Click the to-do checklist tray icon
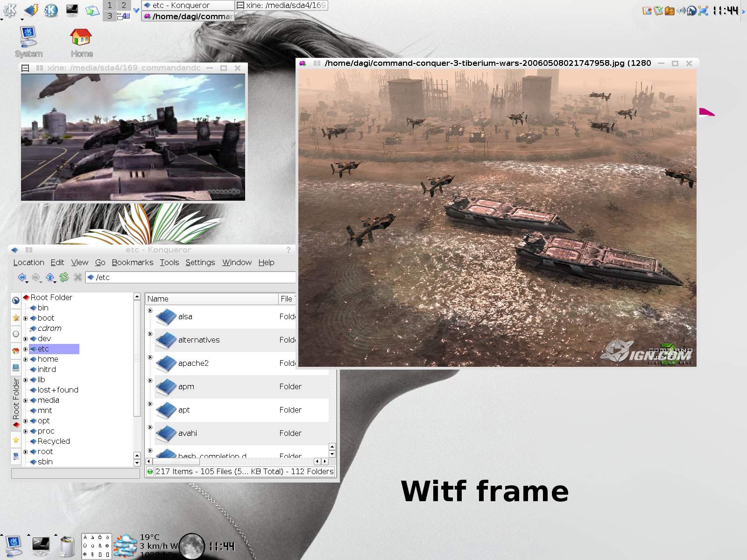747x560 pixels. pos(658,10)
